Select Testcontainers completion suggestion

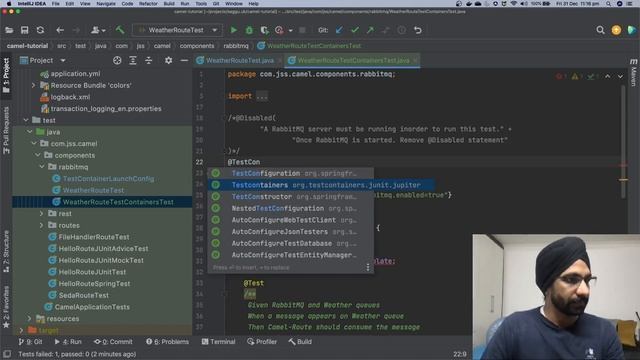(x=321, y=185)
